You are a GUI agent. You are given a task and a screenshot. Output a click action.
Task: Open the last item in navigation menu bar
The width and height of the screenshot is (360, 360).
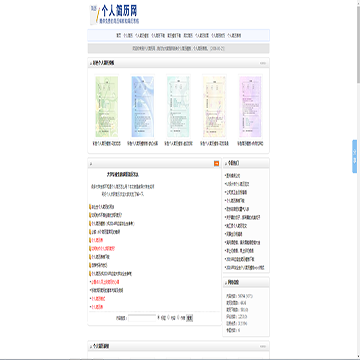click(234, 35)
